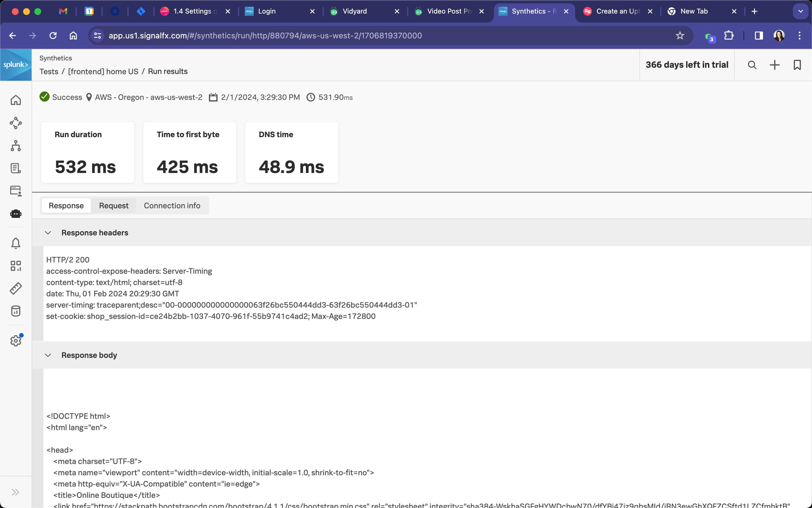Click the search magnifier in the header

pyautogui.click(x=752, y=65)
